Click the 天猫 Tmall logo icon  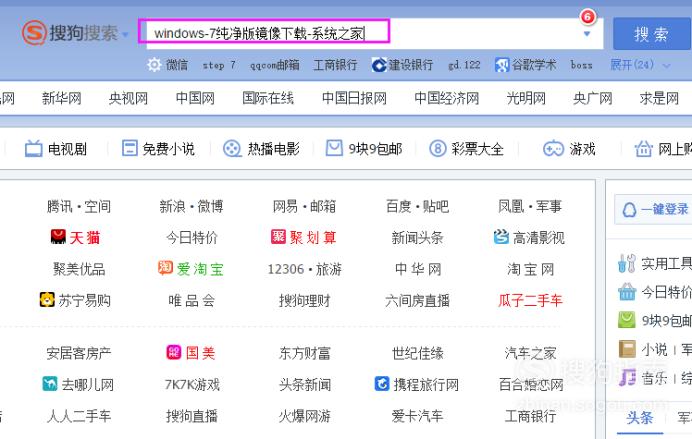point(58,236)
